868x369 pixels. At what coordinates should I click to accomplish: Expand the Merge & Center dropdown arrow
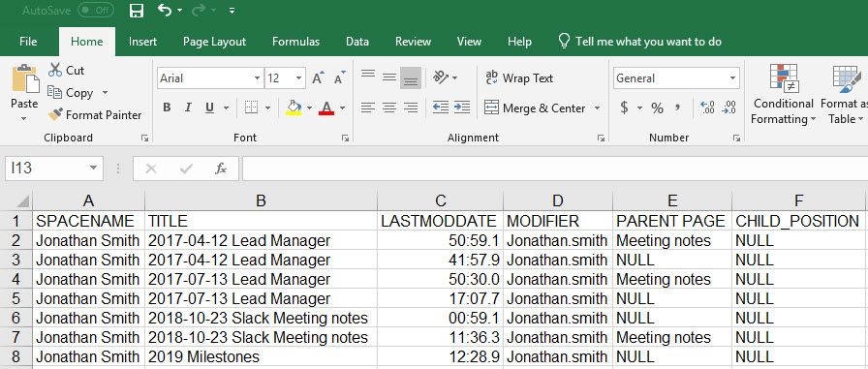(598, 108)
